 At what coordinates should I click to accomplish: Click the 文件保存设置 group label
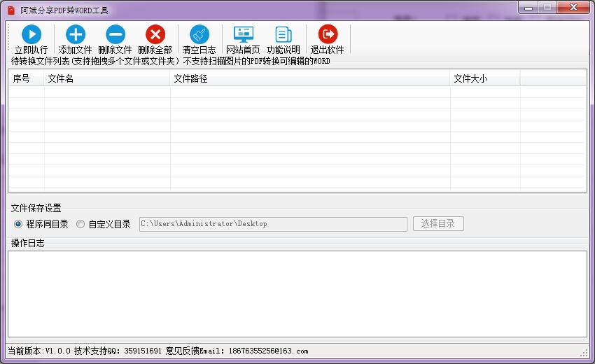[36, 208]
